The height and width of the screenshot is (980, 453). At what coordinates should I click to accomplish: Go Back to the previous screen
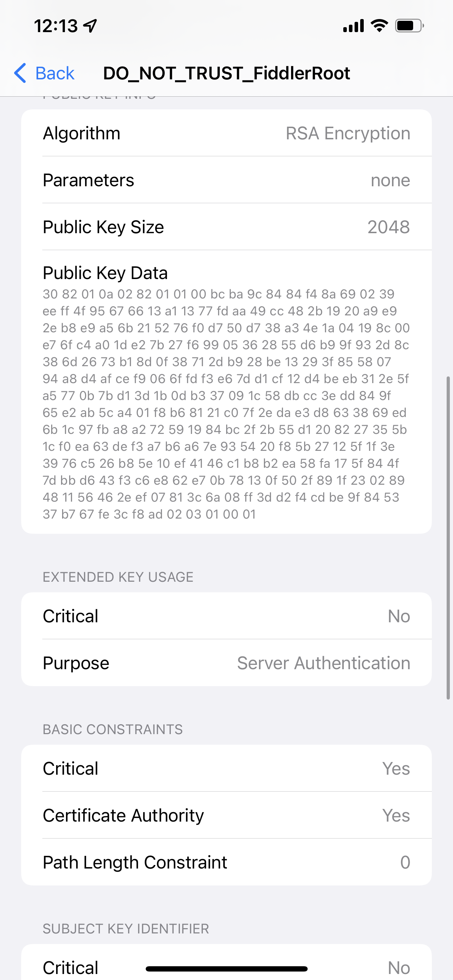pos(54,73)
